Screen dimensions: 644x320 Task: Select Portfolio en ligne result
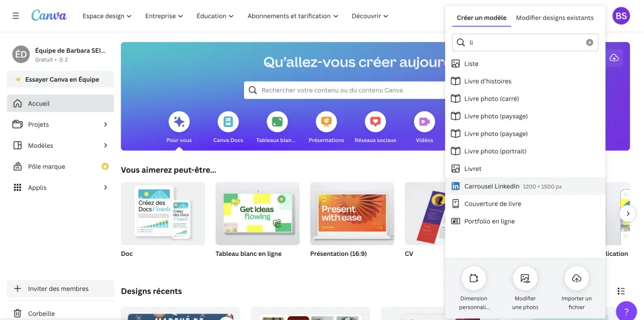click(525, 221)
